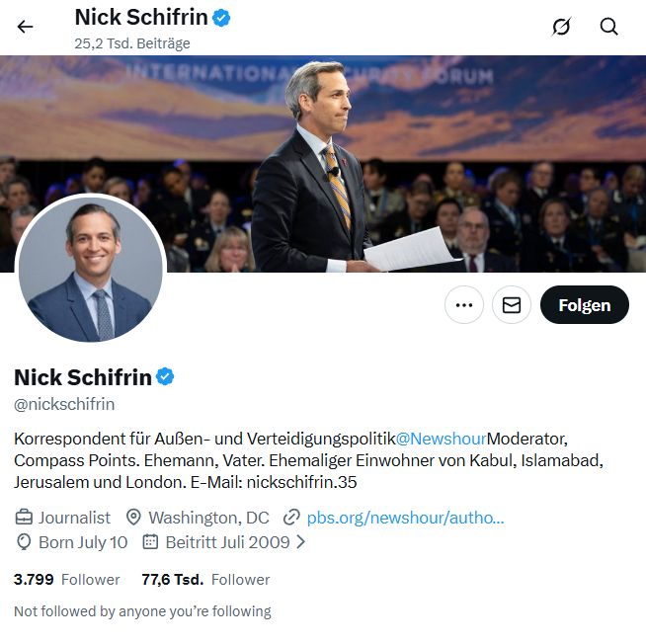View the 3.799 following list
This screenshot has height=644, width=646.
point(66,580)
